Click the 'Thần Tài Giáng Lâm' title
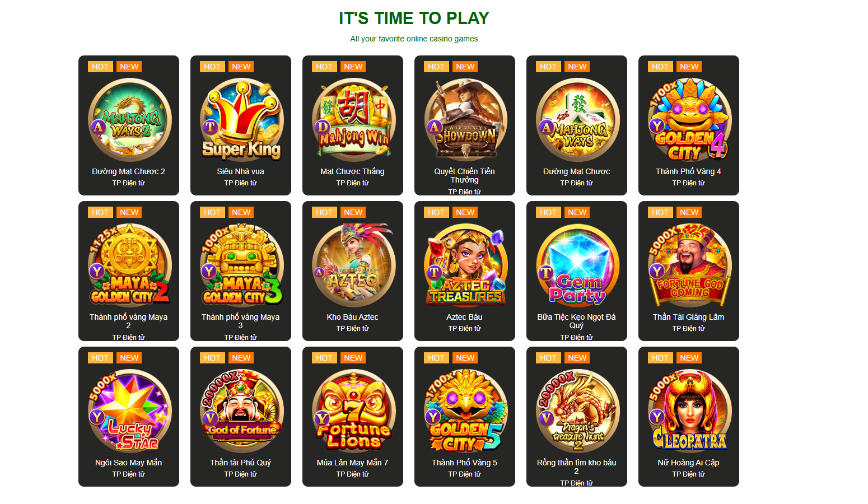Image resolution: width=868 pixels, height=504 pixels. pyautogui.click(x=689, y=317)
